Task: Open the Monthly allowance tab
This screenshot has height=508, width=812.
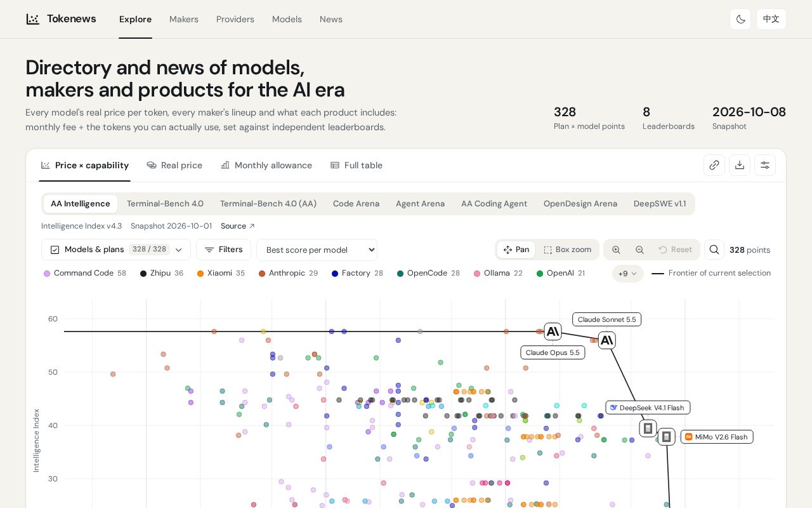Action: (266, 165)
